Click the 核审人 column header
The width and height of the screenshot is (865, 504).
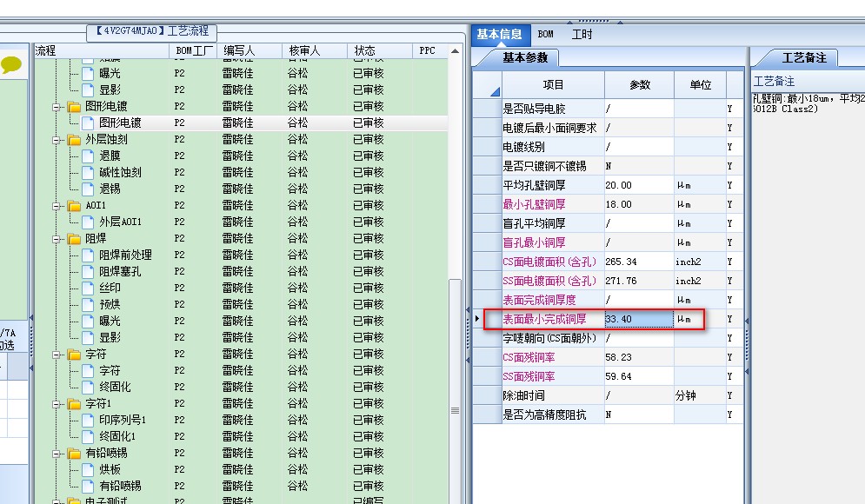(315, 50)
